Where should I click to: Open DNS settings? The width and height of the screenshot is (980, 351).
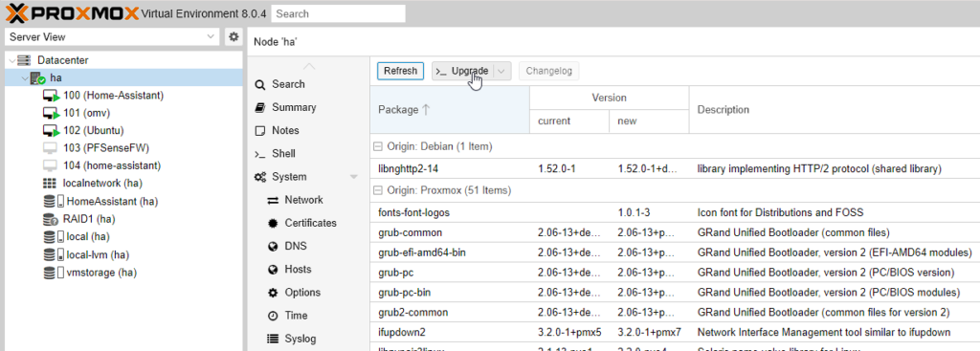295,246
